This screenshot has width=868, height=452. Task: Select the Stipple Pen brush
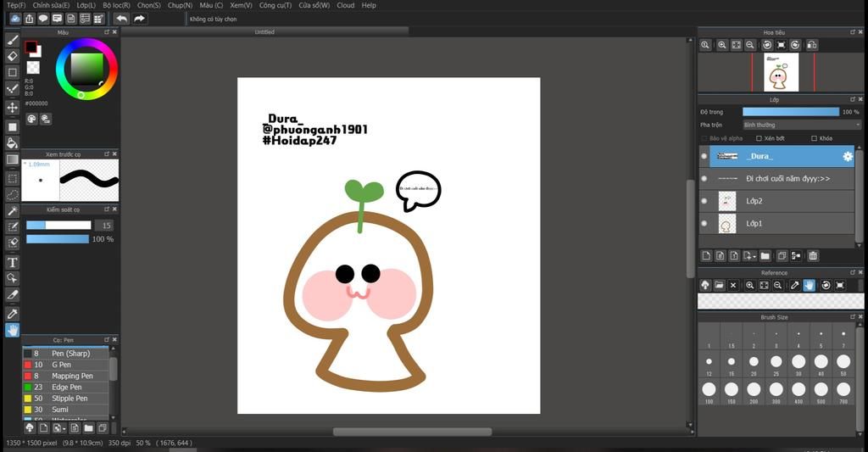[65, 399]
